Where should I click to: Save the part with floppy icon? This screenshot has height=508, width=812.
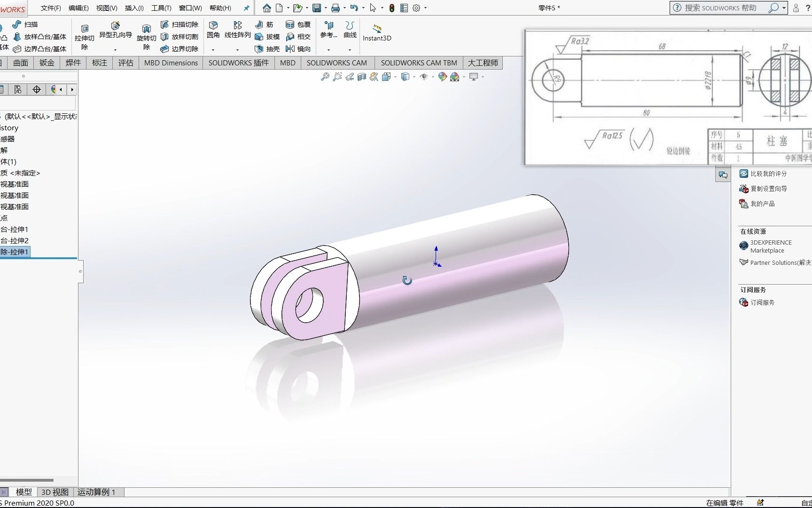click(x=317, y=8)
